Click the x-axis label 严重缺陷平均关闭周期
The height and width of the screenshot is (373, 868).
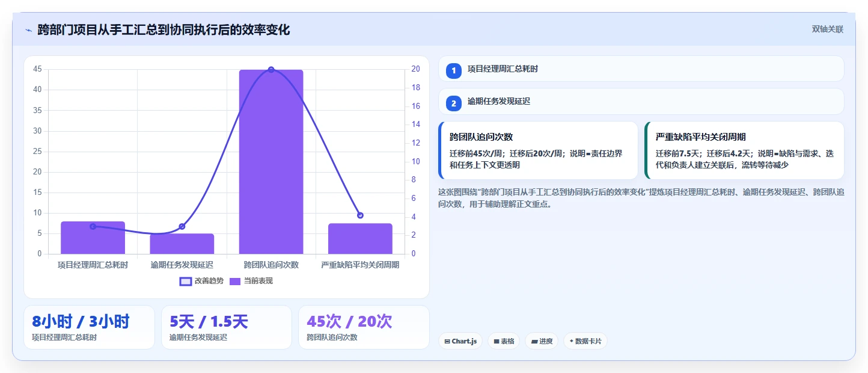point(360,265)
